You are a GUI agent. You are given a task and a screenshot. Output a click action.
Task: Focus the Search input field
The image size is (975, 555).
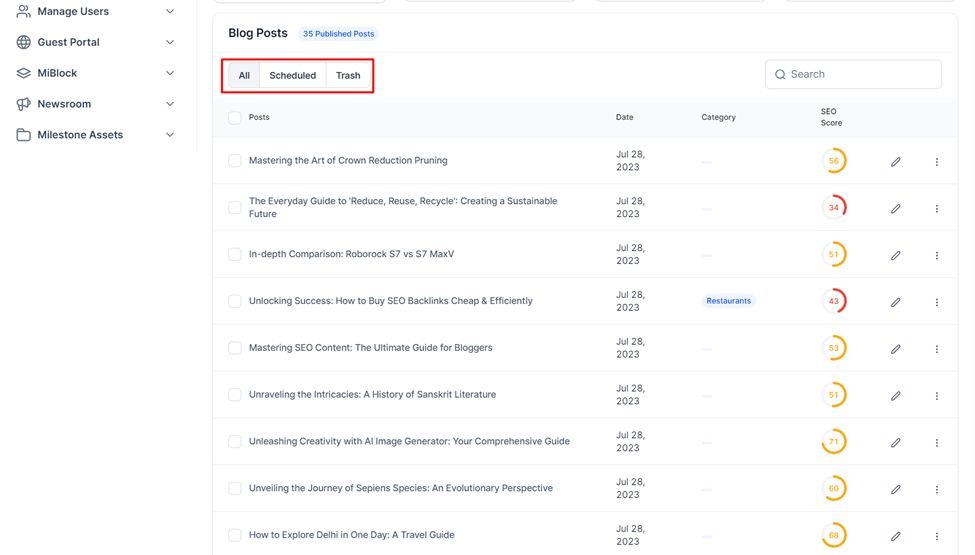pos(853,75)
